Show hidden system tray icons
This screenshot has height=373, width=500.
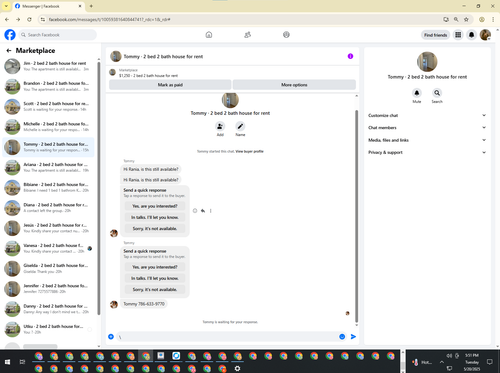pos(442,362)
